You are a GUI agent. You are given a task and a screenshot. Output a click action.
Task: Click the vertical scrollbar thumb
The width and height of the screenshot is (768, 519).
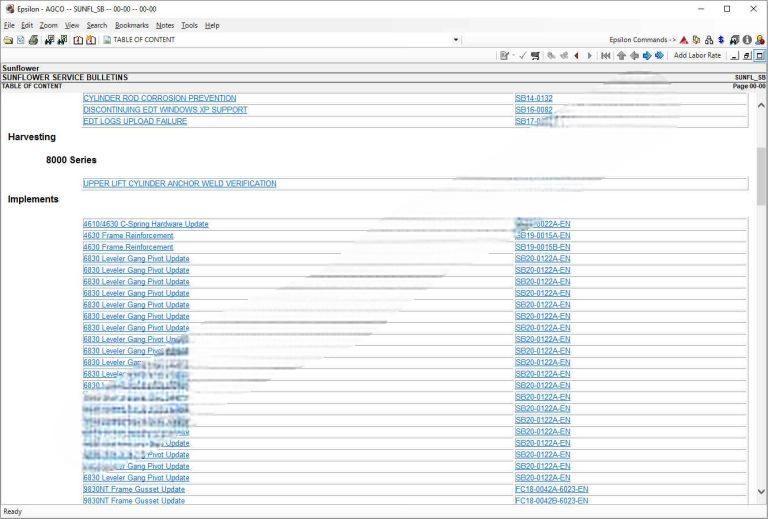pos(761,176)
